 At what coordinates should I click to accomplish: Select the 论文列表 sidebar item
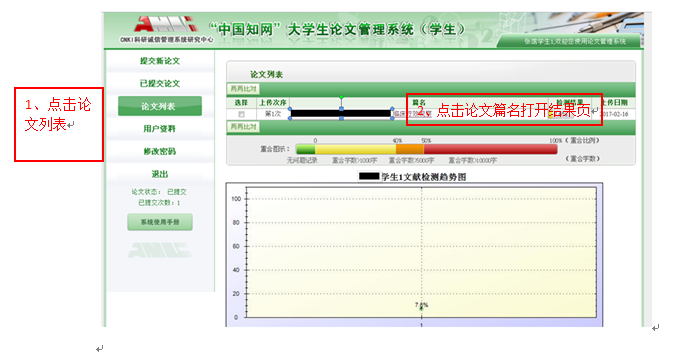(x=160, y=106)
